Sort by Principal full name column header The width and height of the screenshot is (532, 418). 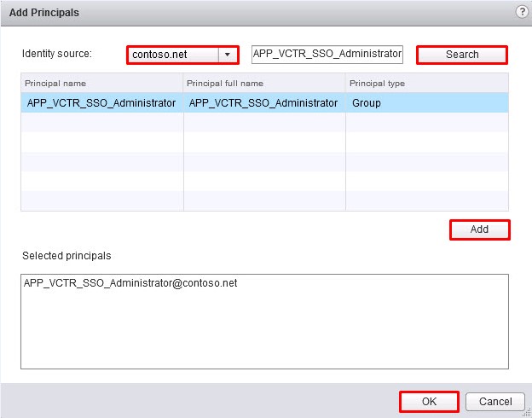[x=264, y=84]
